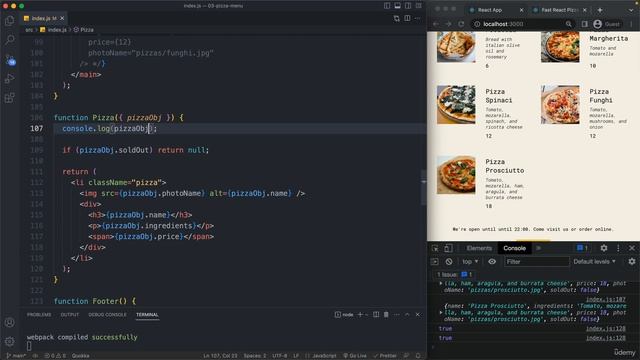Screen dimensions: 640x360
Task: Reload the localhost page
Action: tap(461, 24)
